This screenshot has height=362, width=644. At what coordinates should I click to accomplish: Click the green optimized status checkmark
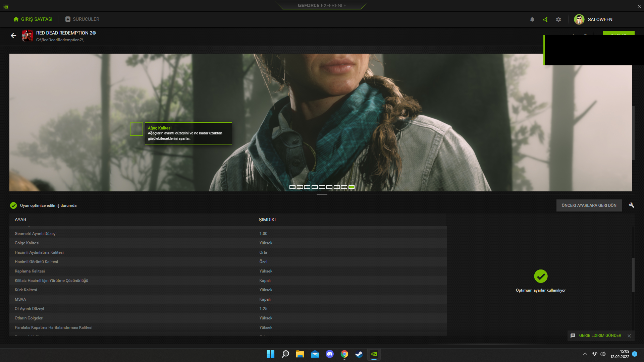(13, 205)
